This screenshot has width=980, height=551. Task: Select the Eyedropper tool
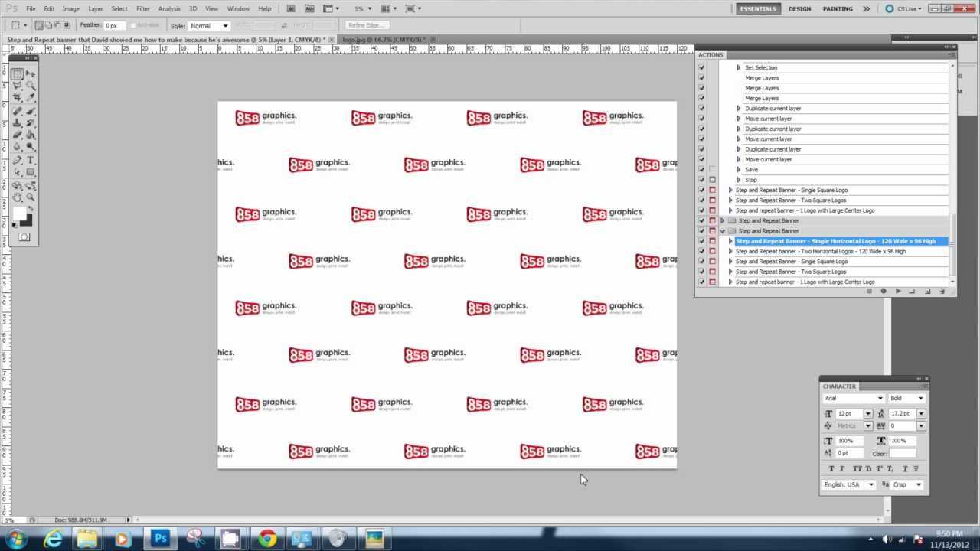point(31,98)
